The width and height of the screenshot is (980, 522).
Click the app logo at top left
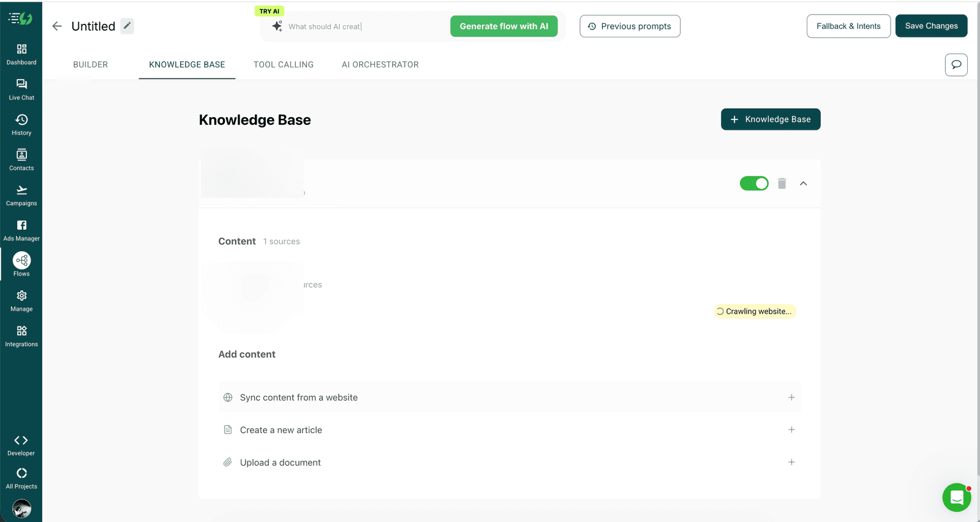tap(20, 18)
